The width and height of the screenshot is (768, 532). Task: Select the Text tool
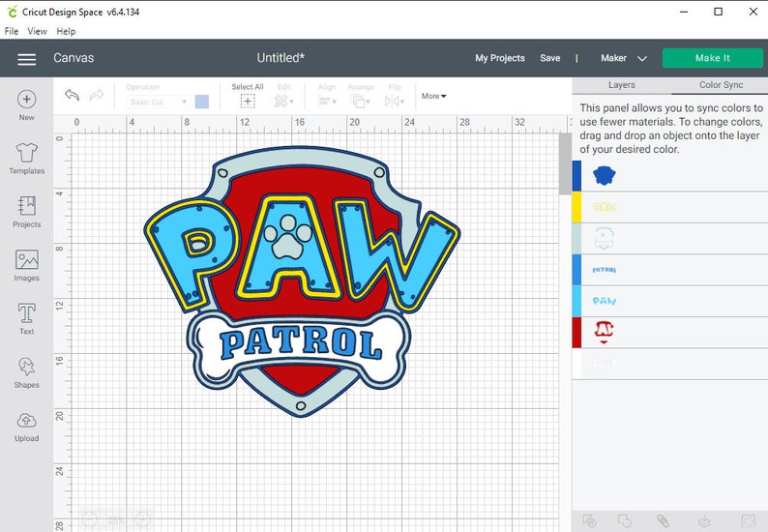coord(26,313)
